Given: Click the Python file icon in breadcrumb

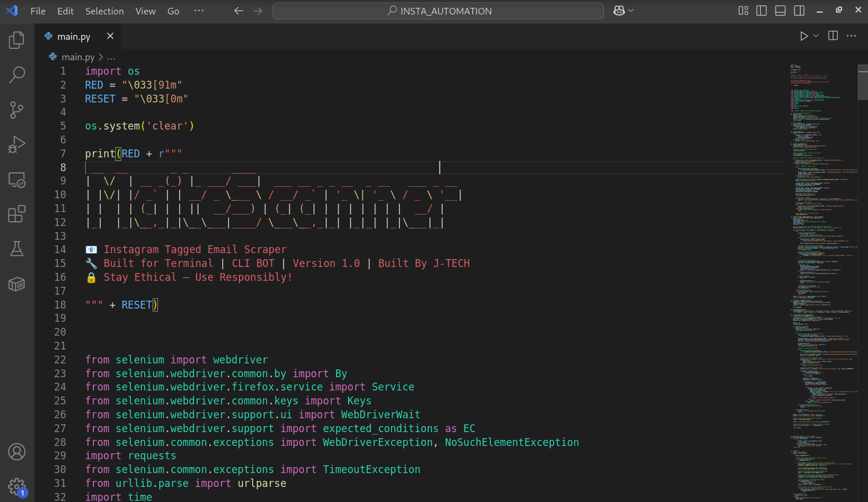Looking at the screenshot, I should click(x=53, y=57).
